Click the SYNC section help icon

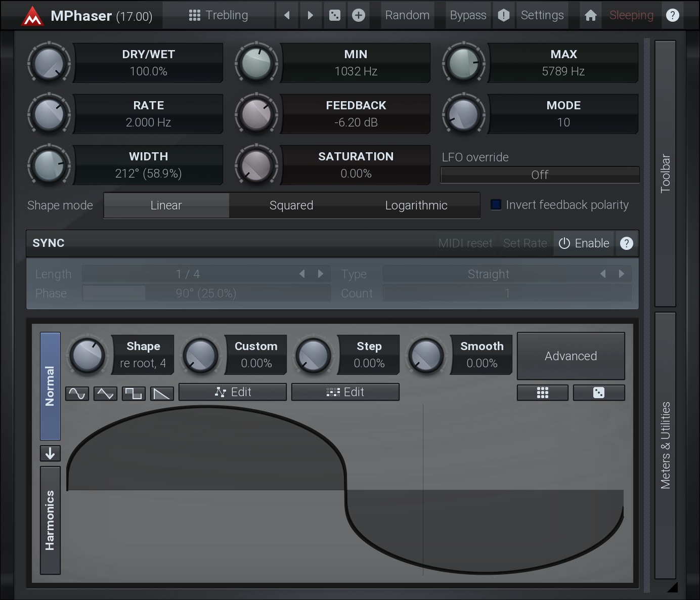click(627, 243)
